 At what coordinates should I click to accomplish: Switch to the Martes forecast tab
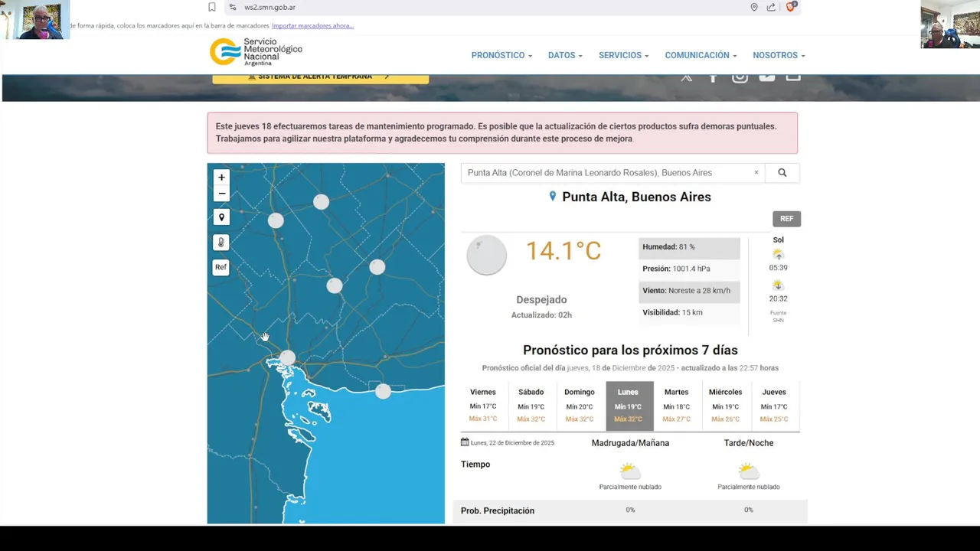(x=676, y=406)
